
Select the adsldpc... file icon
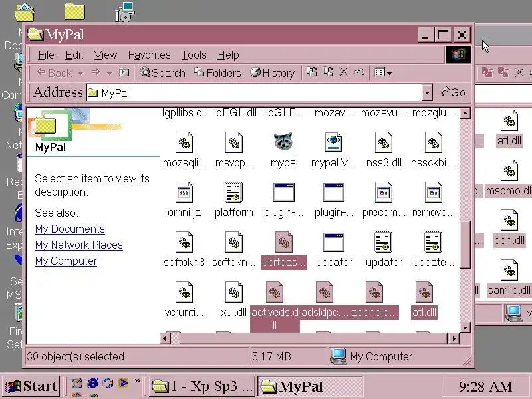[325, 292]
